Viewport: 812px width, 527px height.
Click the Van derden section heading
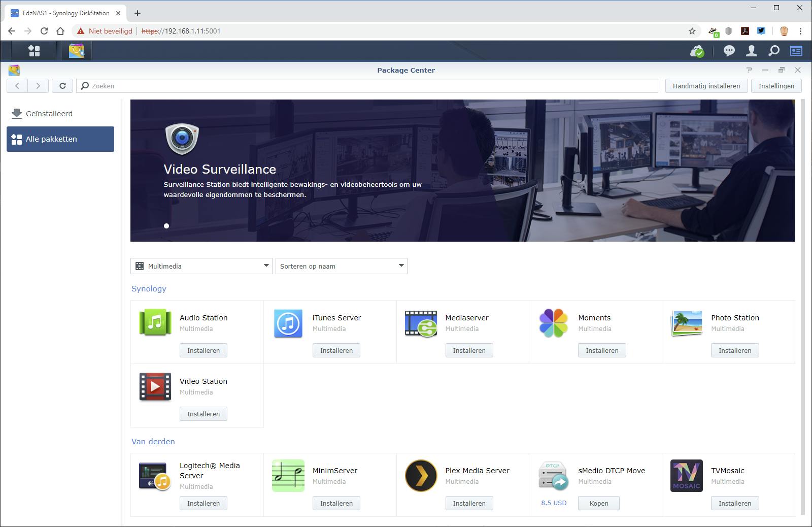[x=153, y=442]
